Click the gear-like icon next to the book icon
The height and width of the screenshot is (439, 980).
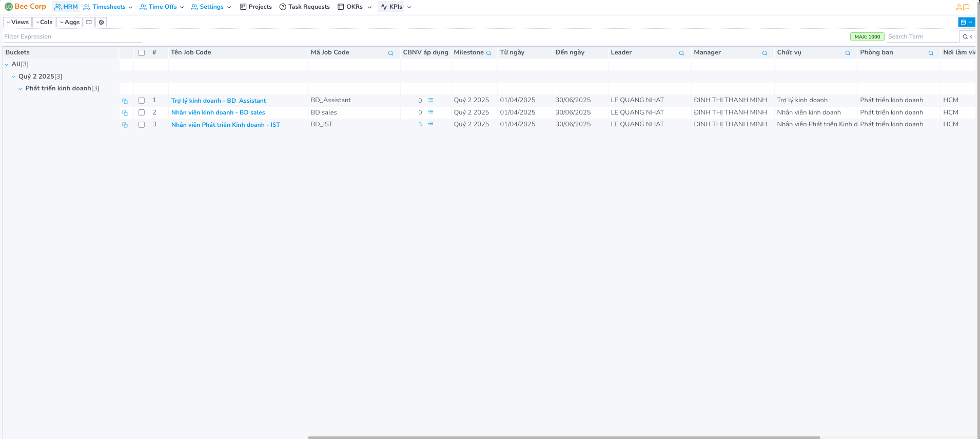pyautogui.click(x=102, y=22)
